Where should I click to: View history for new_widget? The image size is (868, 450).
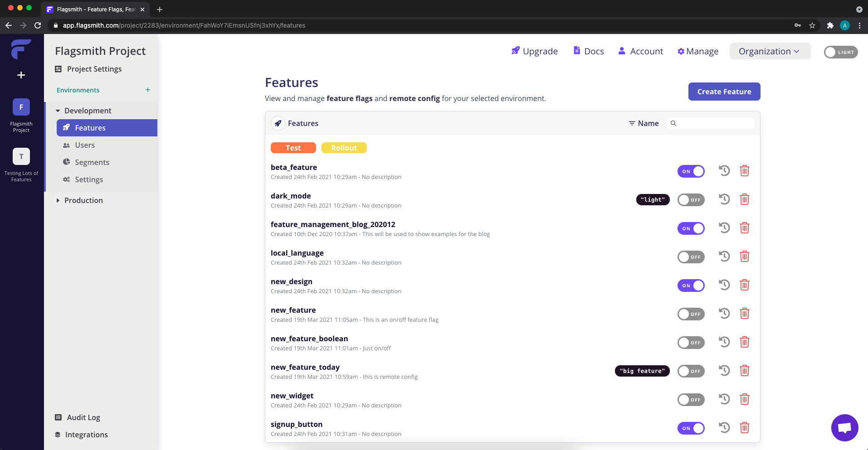click(724, 399)
